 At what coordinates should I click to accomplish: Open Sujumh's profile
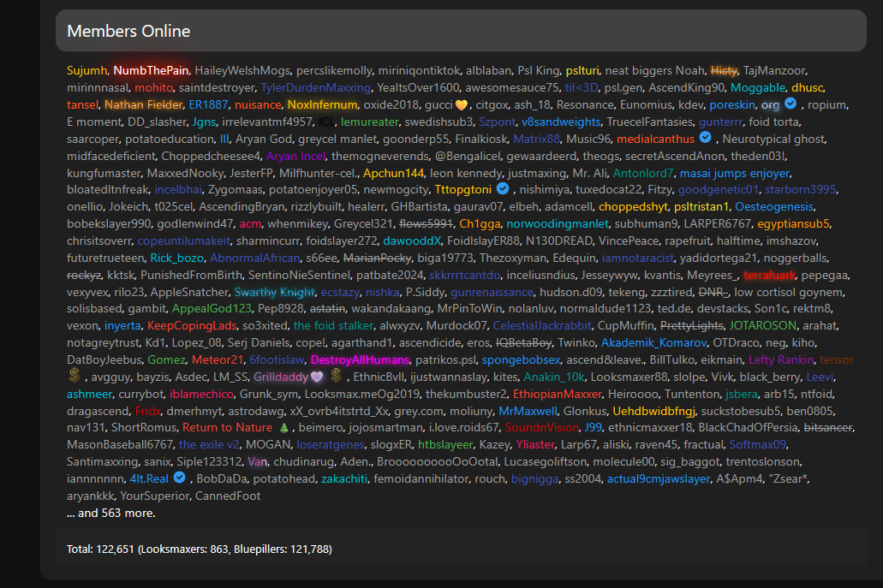(x=87, y=70)
